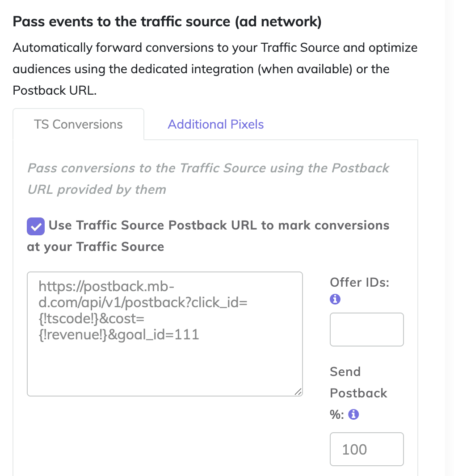Click the "Automatically forward conversions" description text
Viewport: 454px width, 476px height.
[214, 48]
